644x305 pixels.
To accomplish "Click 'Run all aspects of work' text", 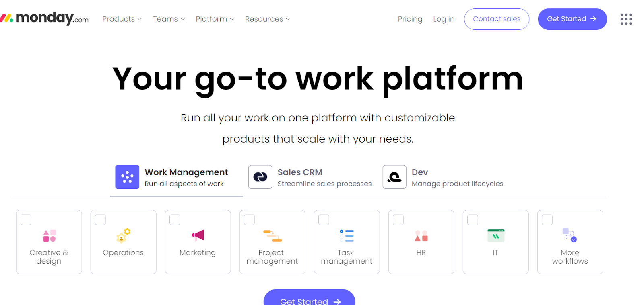I will [184, 184].
